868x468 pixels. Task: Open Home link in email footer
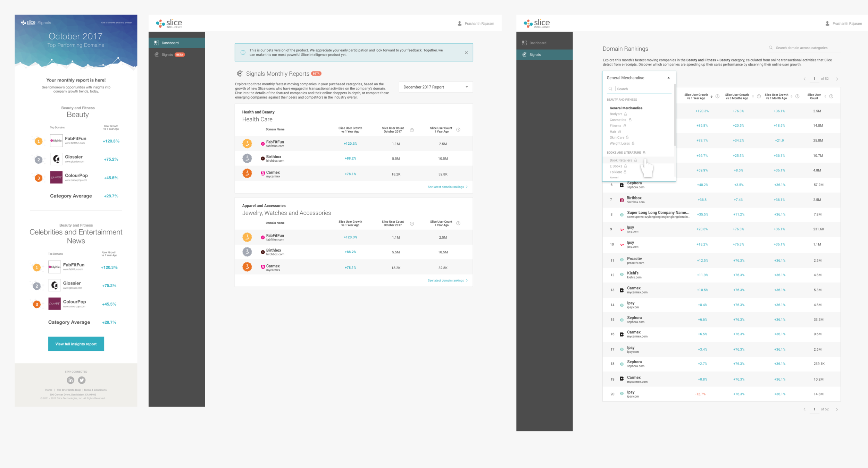click(49, 390)
